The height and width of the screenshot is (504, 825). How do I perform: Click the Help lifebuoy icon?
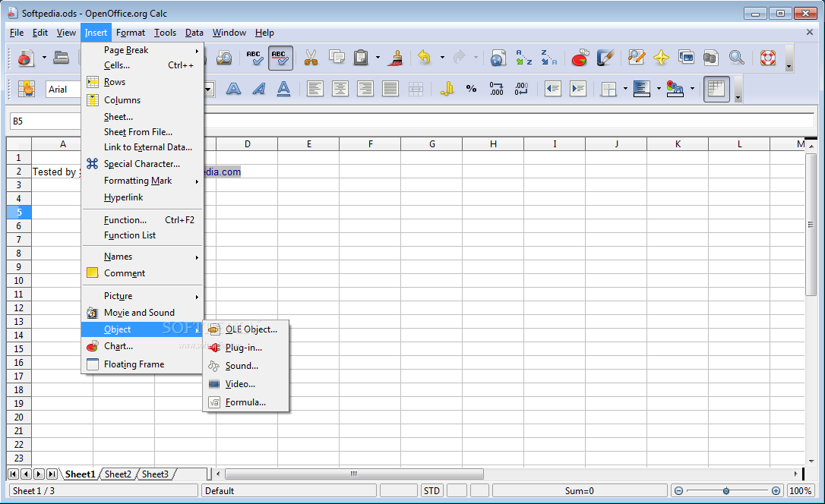[768, 57]
